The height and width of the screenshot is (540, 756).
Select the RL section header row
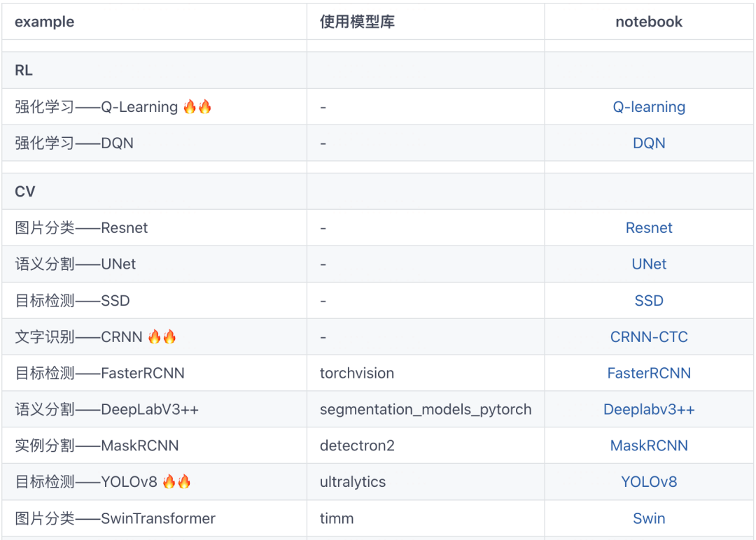point(24,71)
